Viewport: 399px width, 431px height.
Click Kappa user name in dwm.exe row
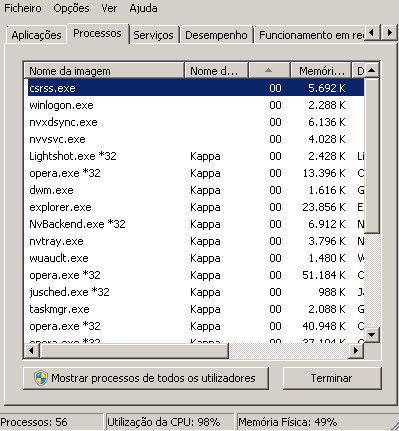[205, 191]
